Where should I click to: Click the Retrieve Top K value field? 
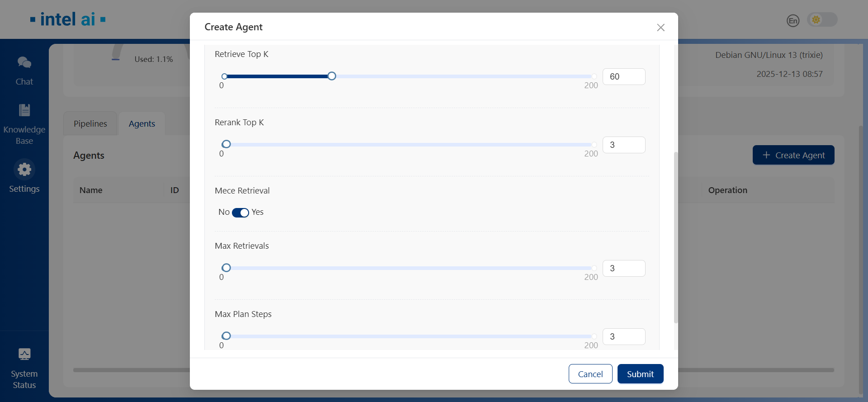623,77
